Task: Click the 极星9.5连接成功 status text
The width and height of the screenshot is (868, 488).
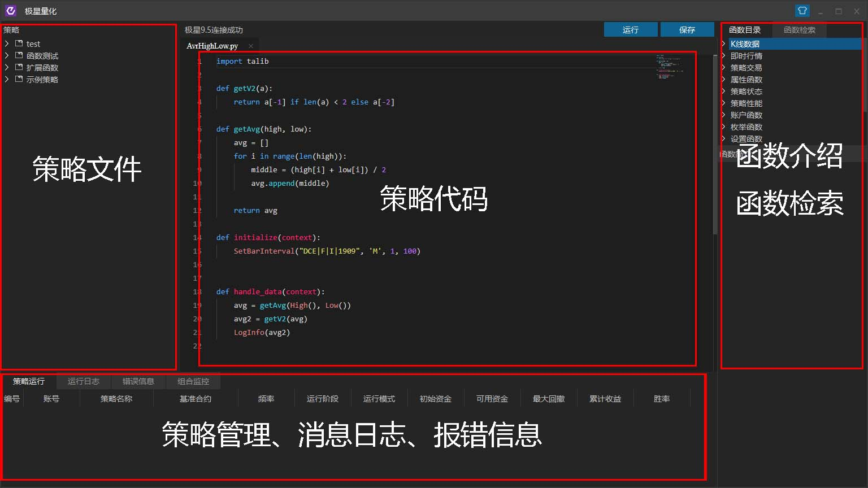Action: click(214, 30)
